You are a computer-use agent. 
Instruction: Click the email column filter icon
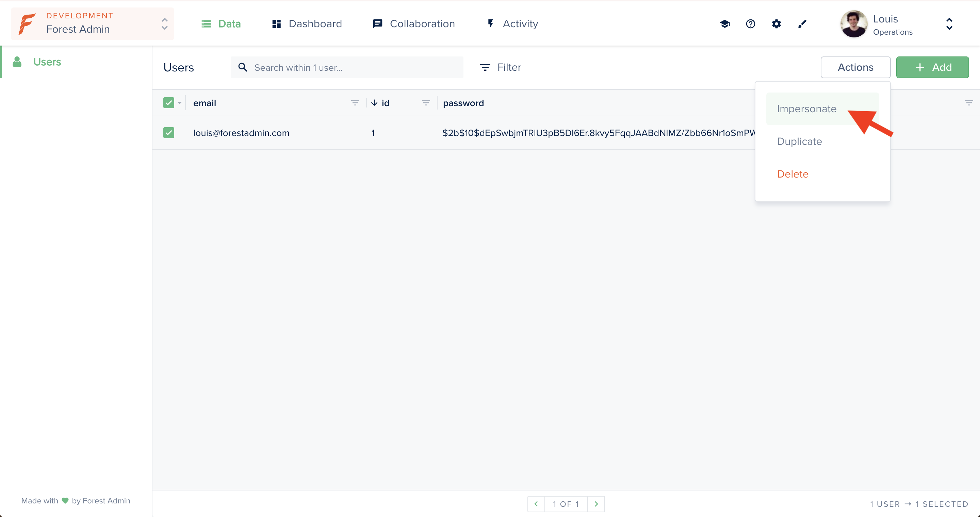pyautogui.click(x=355, y=103)
